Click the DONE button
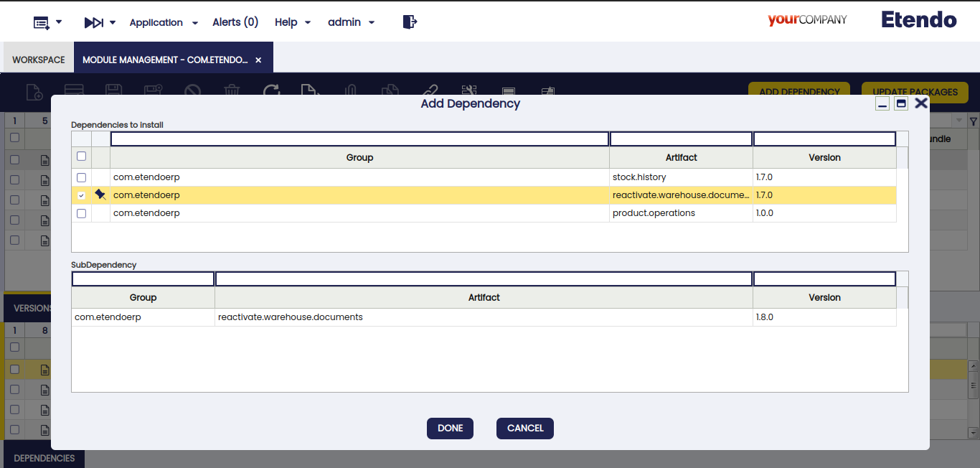 (450, 428)
